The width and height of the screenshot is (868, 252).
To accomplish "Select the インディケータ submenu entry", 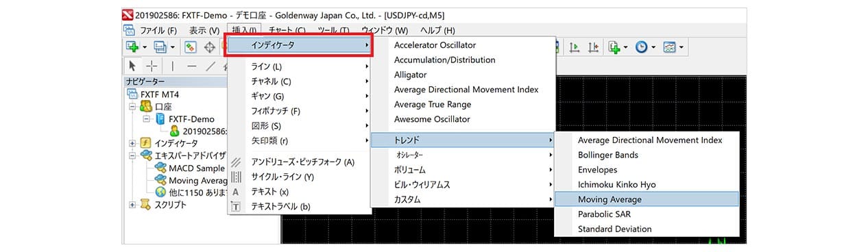I will point(300,45).
